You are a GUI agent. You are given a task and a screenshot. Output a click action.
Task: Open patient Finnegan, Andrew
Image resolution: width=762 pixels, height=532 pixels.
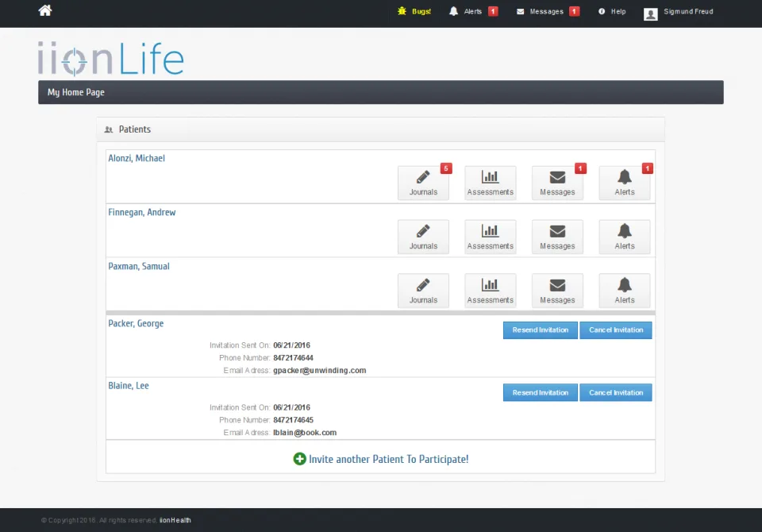point(142,212)
